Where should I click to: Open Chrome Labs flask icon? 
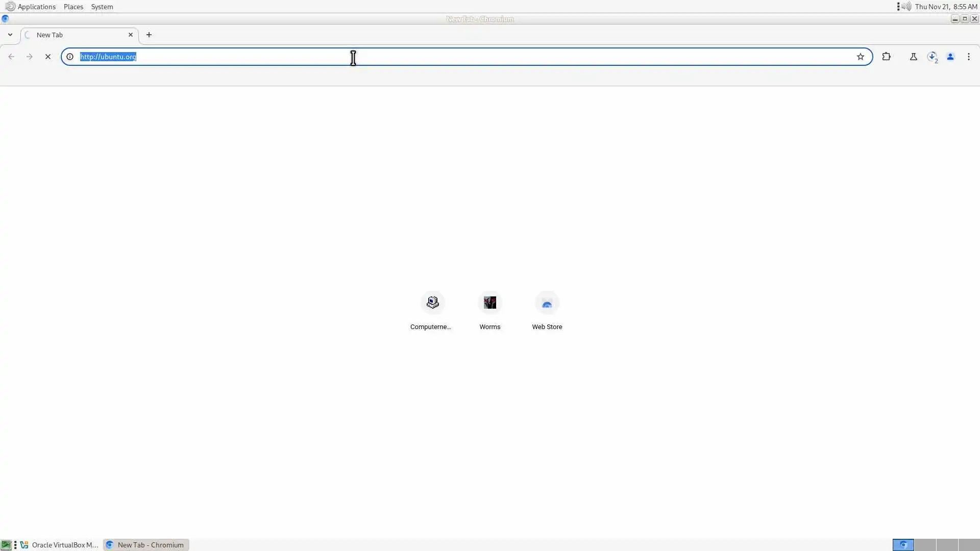pos(914,57)
